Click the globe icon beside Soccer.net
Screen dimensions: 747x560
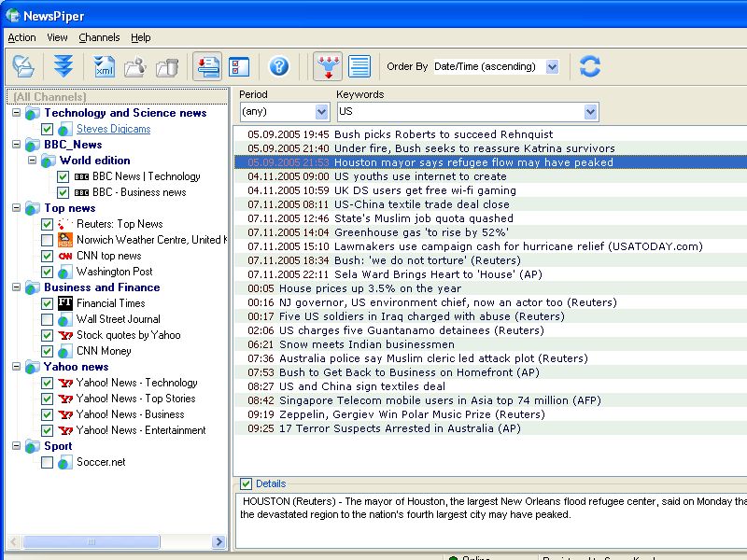point(65,462)
